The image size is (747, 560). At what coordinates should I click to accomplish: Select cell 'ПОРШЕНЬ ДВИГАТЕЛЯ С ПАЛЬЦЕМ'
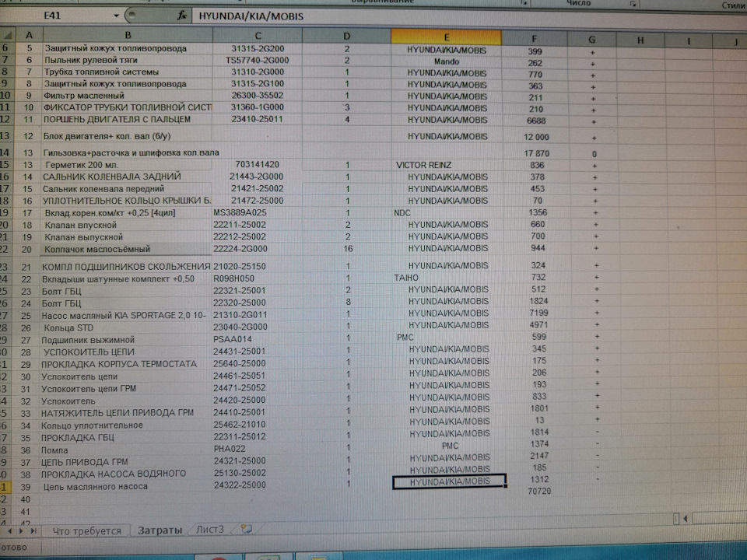(x=128, y=119)
